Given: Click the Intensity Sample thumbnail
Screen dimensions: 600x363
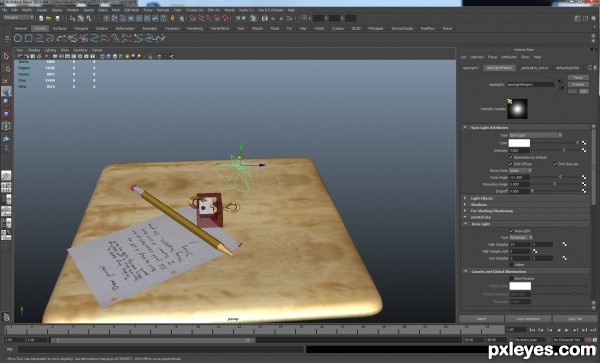Looking at the screenshot, I should (517, 109).
